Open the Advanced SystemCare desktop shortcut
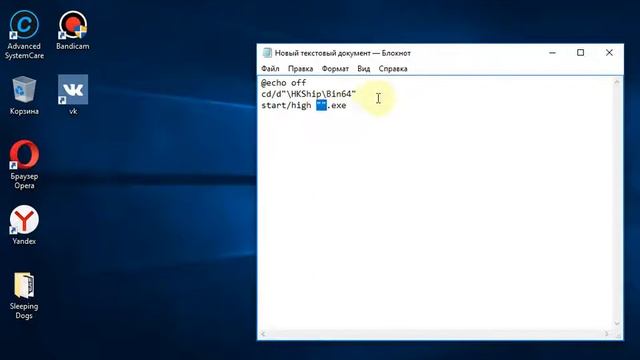This screenshot has width=640, height=360. point(24,35)
